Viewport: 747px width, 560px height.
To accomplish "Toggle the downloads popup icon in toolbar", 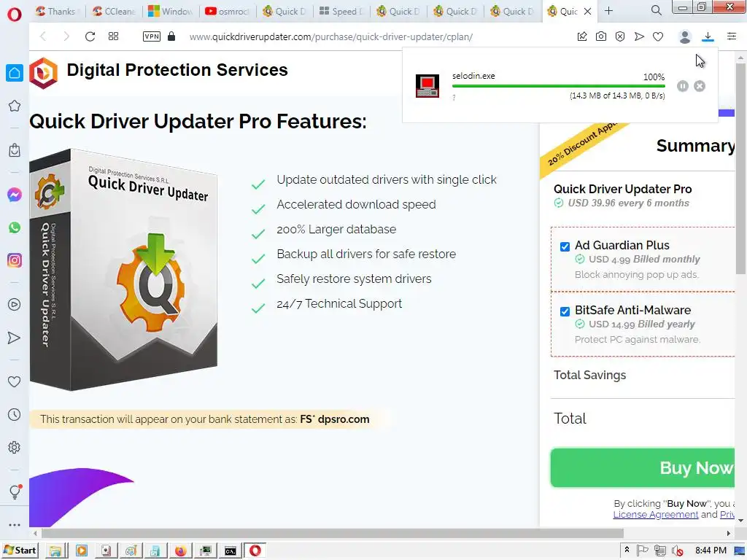I will pyautogui.click(x=708, y=36).
